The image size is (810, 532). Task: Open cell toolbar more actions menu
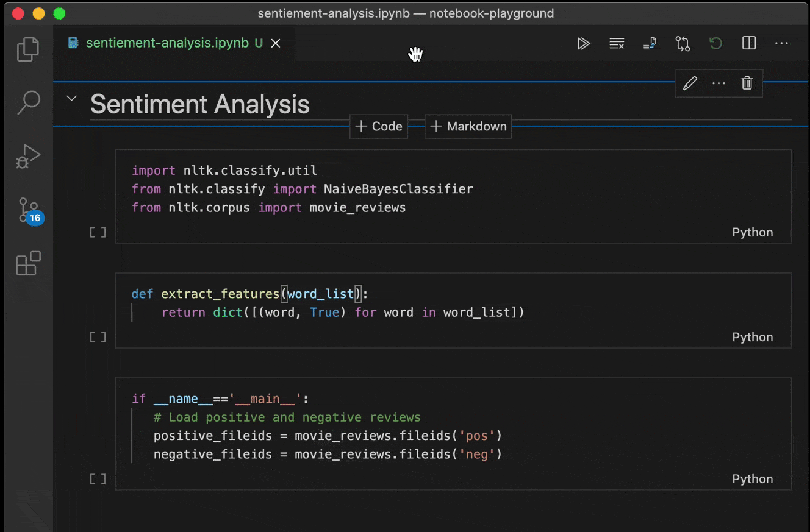(x=719, y=83)
